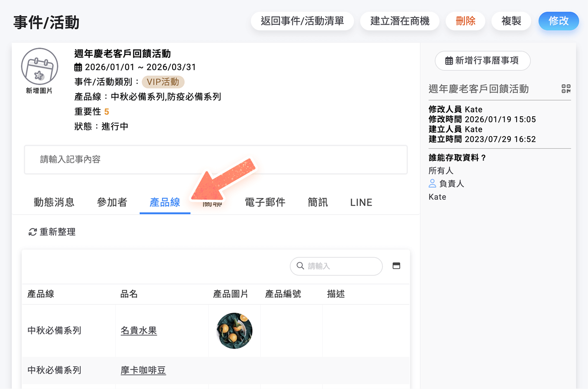Select the LINE tab
This screenshot has width=588, height=389.
361,202
